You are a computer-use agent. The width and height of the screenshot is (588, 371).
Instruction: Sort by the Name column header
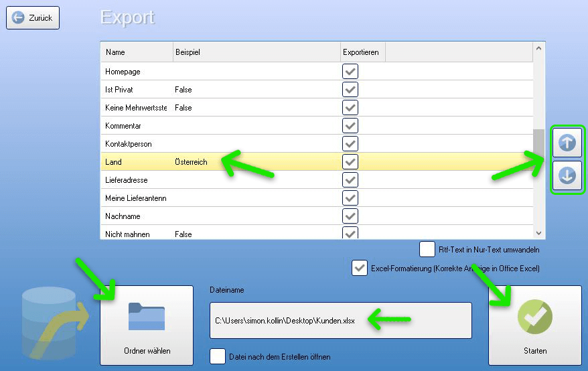(137, 52)
